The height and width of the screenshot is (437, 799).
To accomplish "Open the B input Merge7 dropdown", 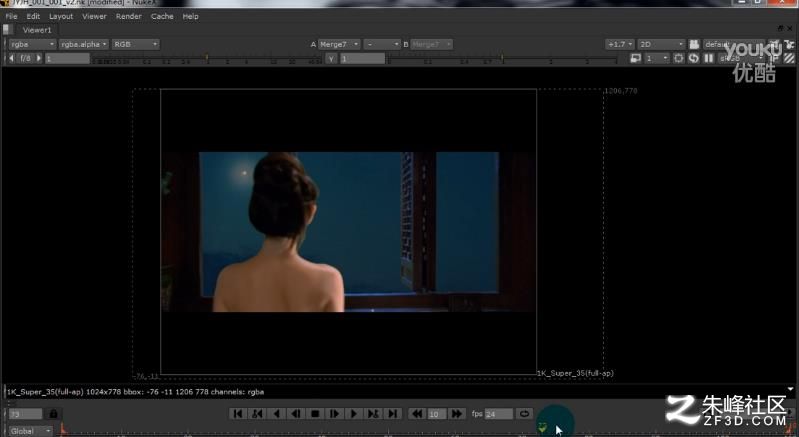I will (x=432, y=44).
